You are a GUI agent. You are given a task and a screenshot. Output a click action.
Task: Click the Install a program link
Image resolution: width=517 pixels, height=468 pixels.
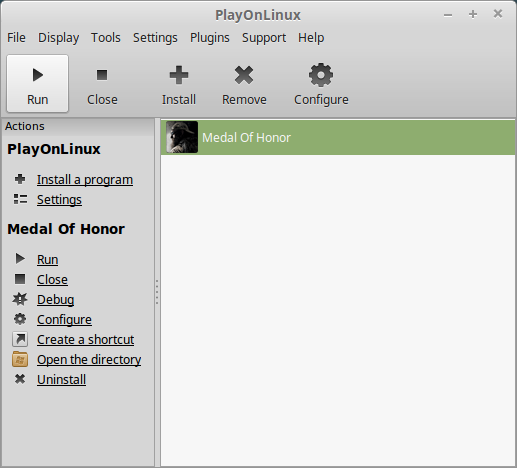(85, 180)
